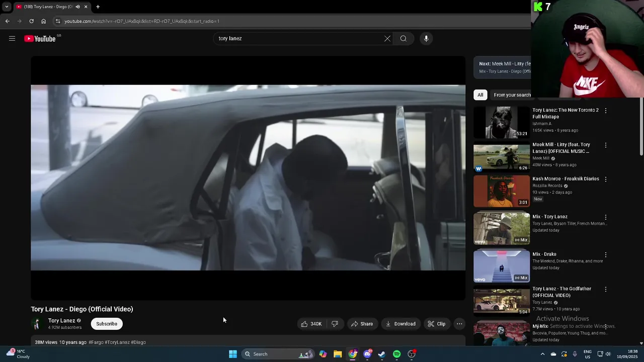644x362 pixels.
Task: Open the weather widget 16°C Cloudy
Action: (18, 354)
